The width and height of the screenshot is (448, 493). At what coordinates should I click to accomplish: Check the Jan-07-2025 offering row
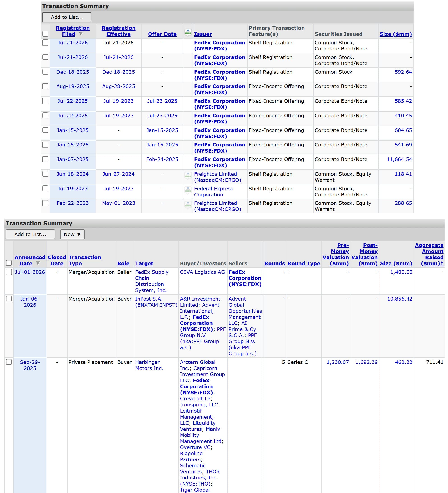coord(45,159)
